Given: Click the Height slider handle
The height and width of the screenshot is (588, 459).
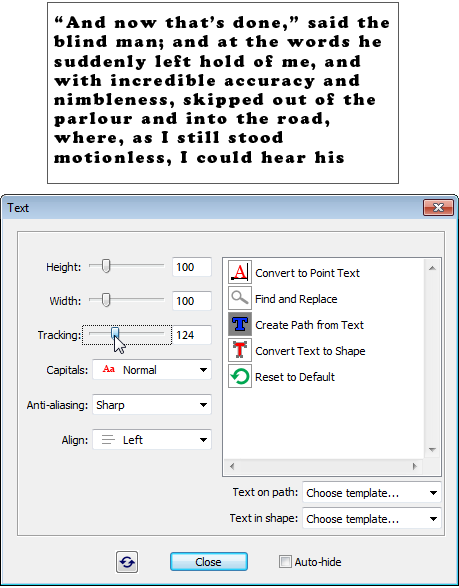Looking at the screenshot, I should click(x=106, y=266).
